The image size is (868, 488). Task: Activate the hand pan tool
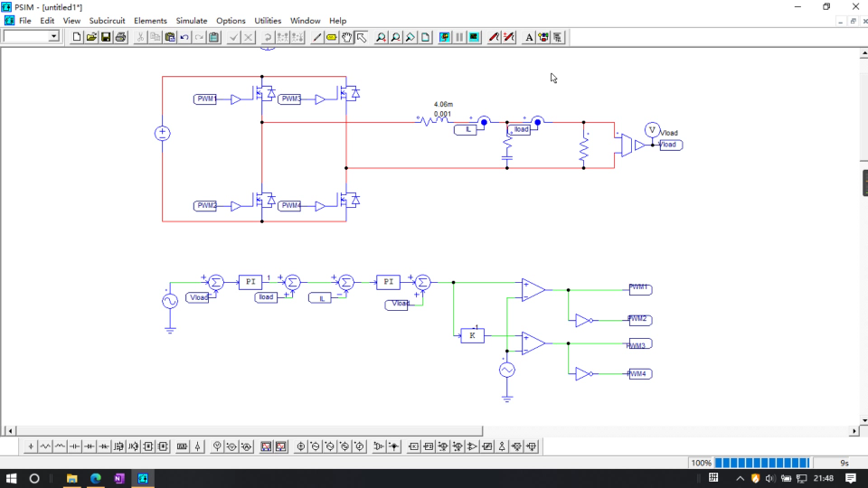pyautogui.click(x=346, y=37)
